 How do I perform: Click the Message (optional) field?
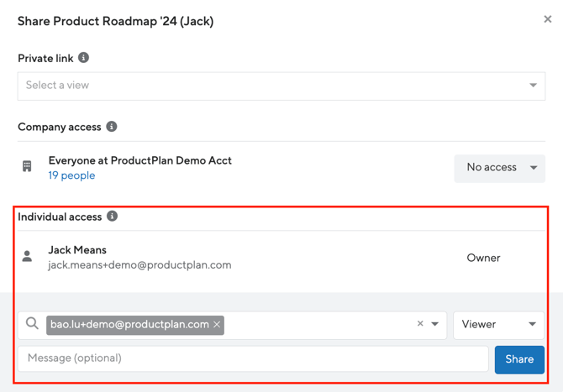(x=252, y=358)
